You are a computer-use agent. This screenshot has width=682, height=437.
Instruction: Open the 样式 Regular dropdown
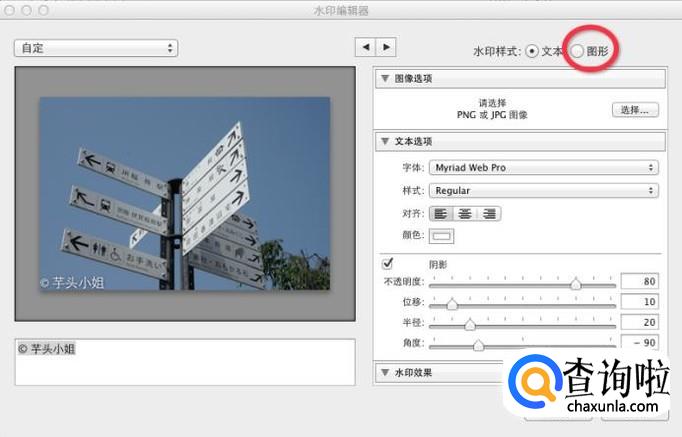544,190
